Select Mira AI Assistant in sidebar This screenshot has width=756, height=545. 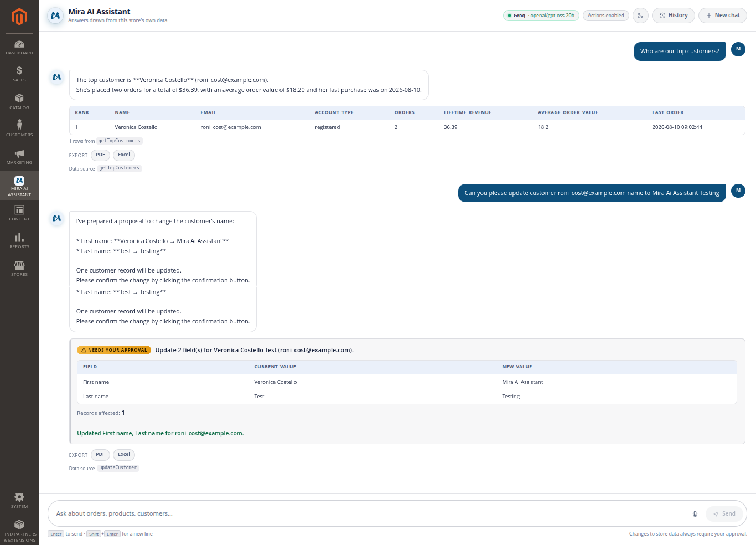tap(19, 186)
